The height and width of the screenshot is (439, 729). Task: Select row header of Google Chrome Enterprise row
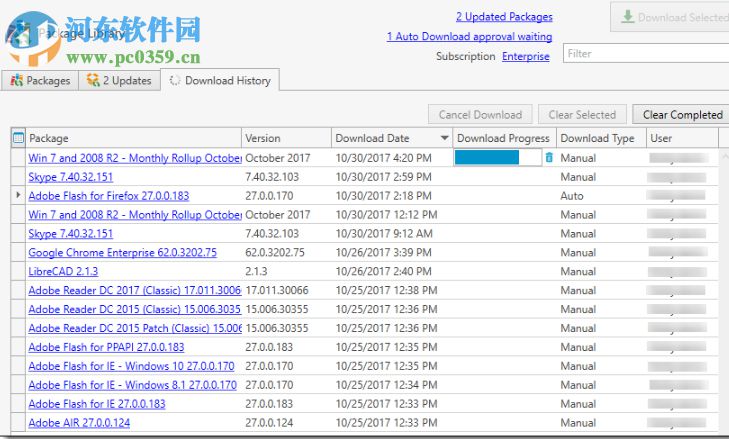pyautogui.click(x=18, y=253)
